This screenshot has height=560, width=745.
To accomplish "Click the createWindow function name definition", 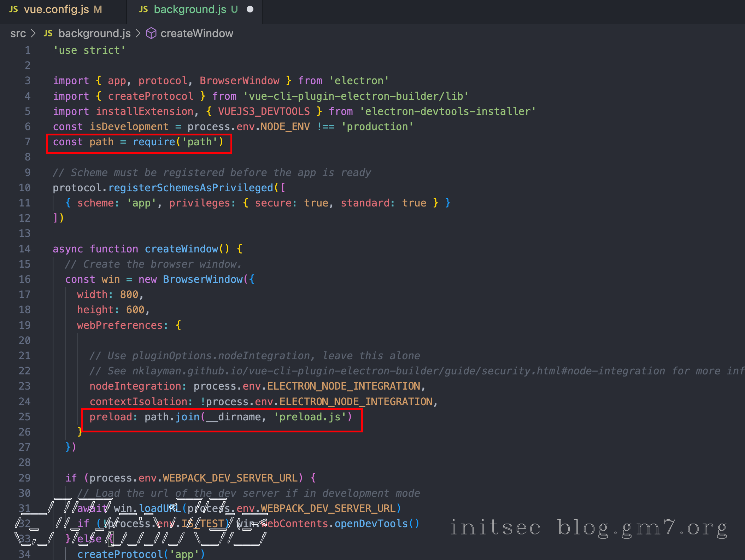I will (181, 249).
